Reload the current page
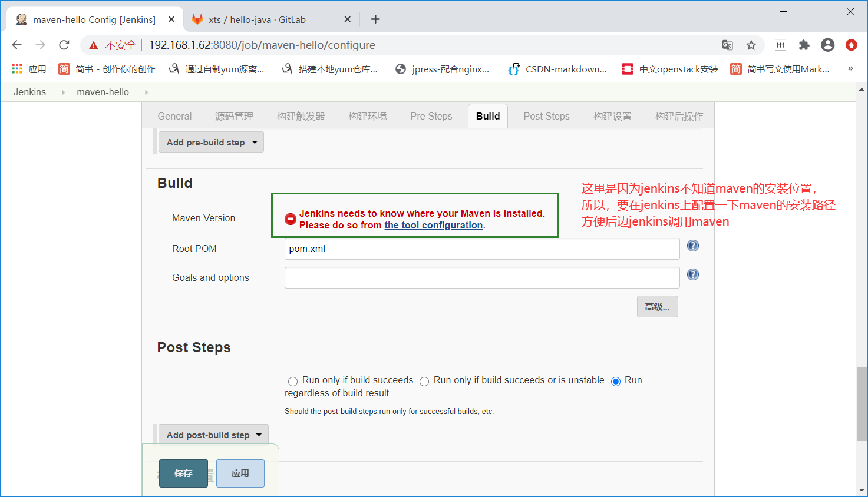Image resolution: width=868 pixels, height=497 pixels. pos(64,45)
